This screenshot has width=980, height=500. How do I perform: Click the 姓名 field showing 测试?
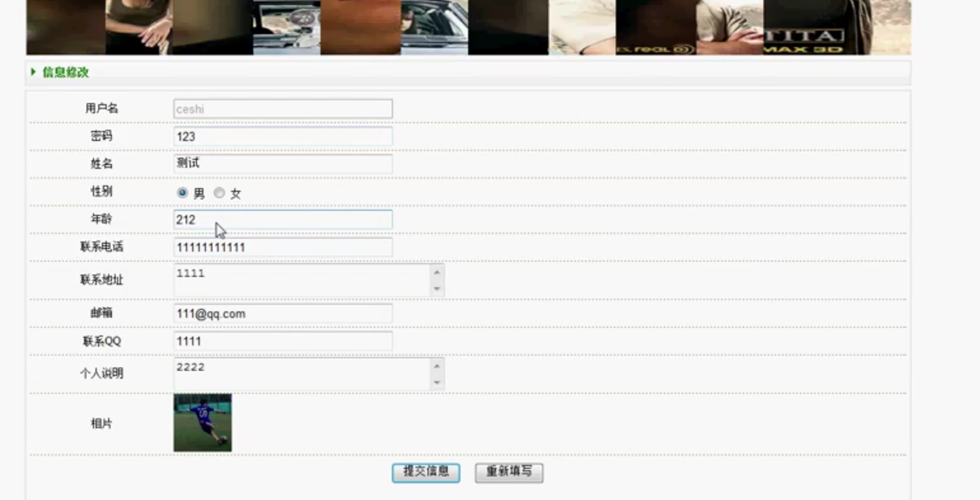(x=283, y=164)
